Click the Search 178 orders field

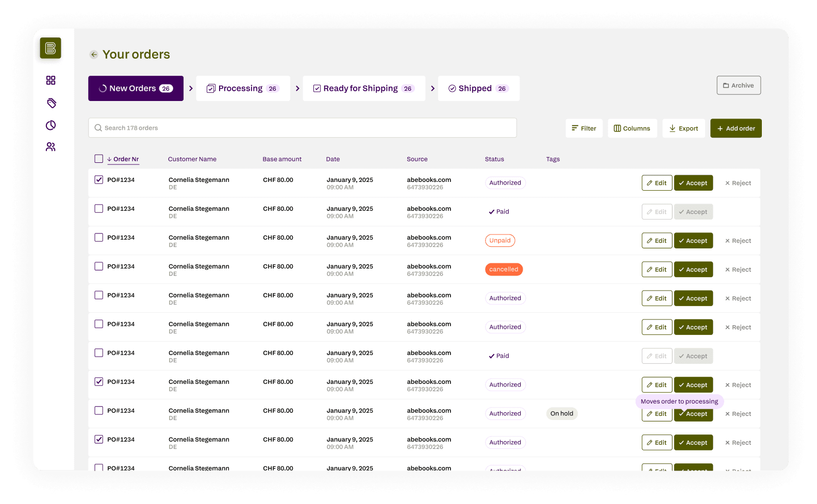(x=302, y=128)
